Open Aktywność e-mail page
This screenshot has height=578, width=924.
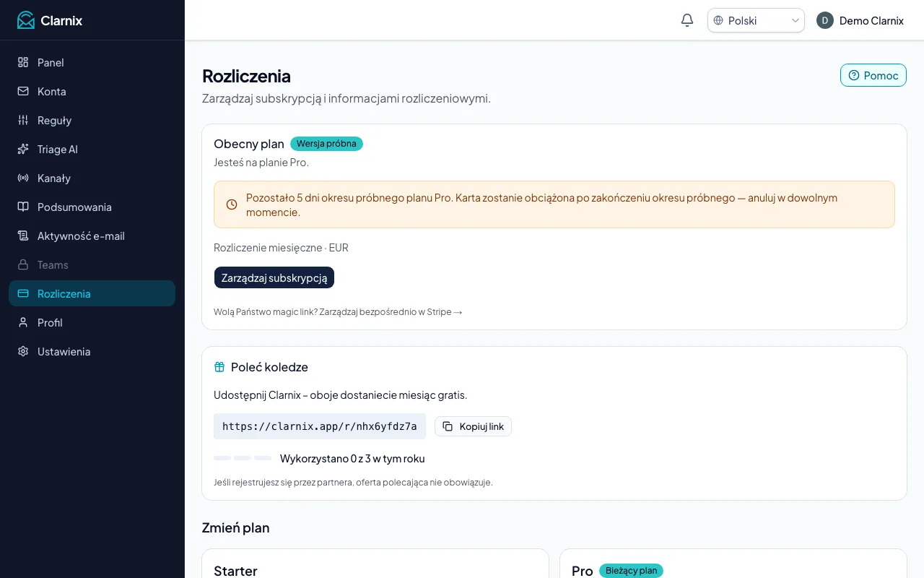(x=92, y=236)
